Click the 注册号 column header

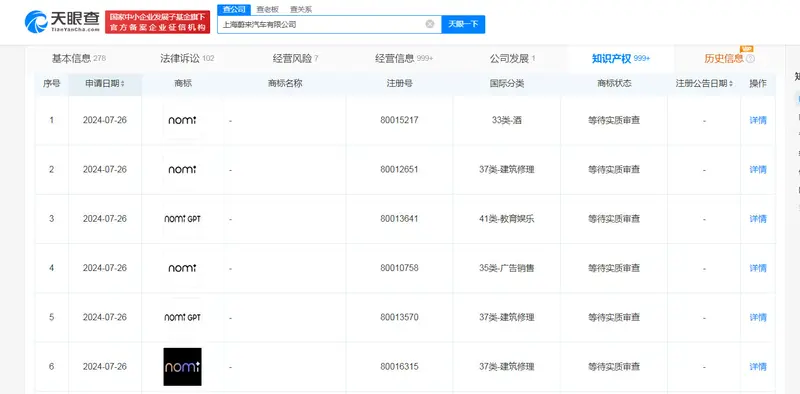click(399, 84)
